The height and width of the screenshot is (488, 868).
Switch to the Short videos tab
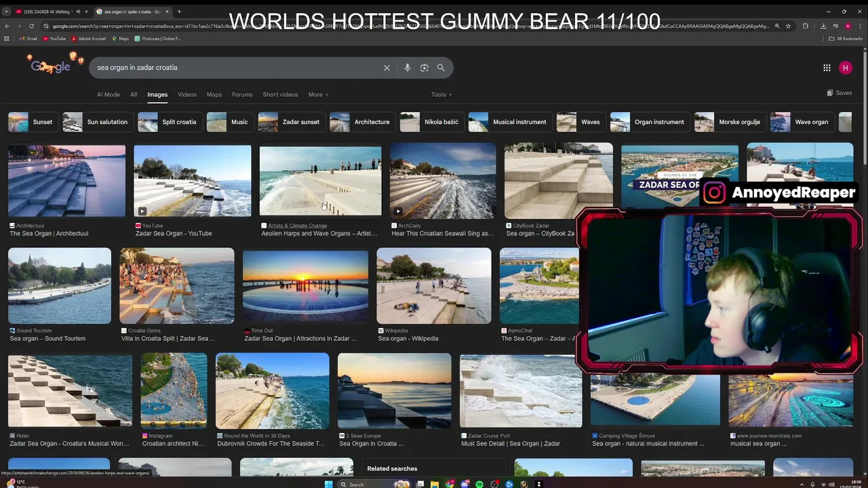280,95
